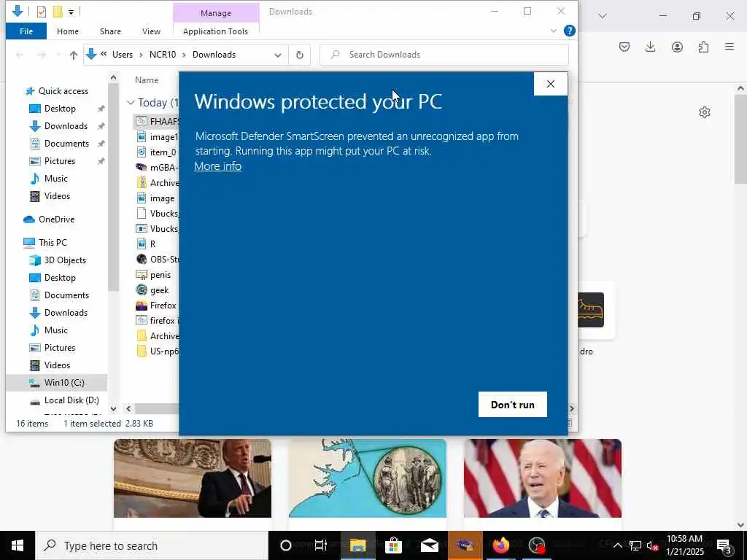The width and height of the screenshot is (747, 560).
Task: Open Firefox list all tabs dropdown
Action: click(x=603, y=16)
